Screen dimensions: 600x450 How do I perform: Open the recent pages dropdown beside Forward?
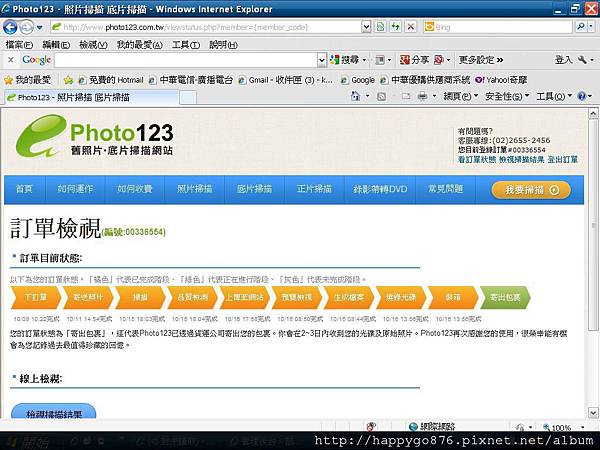pyautogui.click(x=40, y=28)
